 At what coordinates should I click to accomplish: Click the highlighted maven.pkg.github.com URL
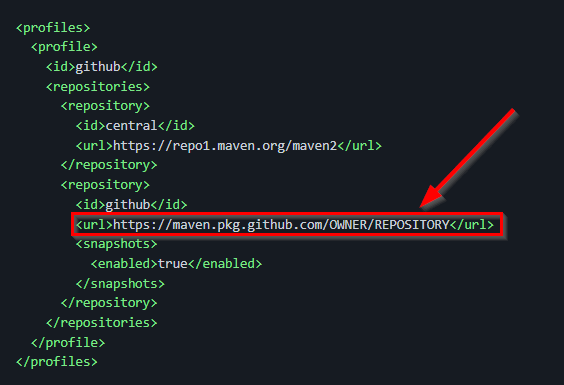click(285, 225)
